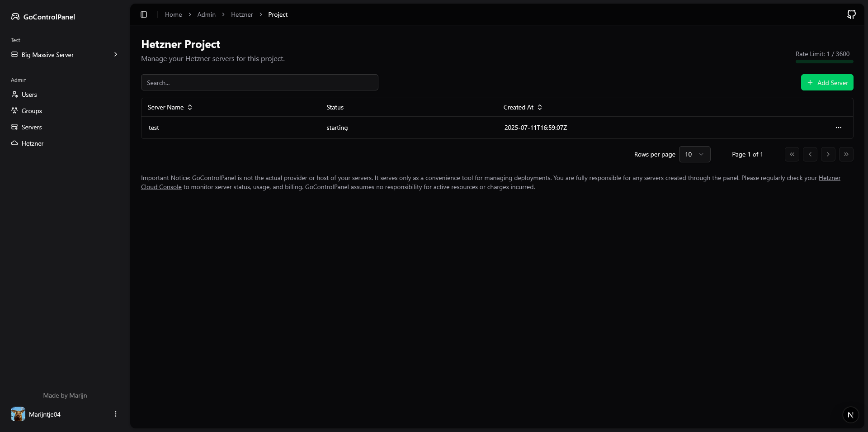This screenshot has width=868, height=432.
Task: Focus the Search input field
Action: [259, 82]
